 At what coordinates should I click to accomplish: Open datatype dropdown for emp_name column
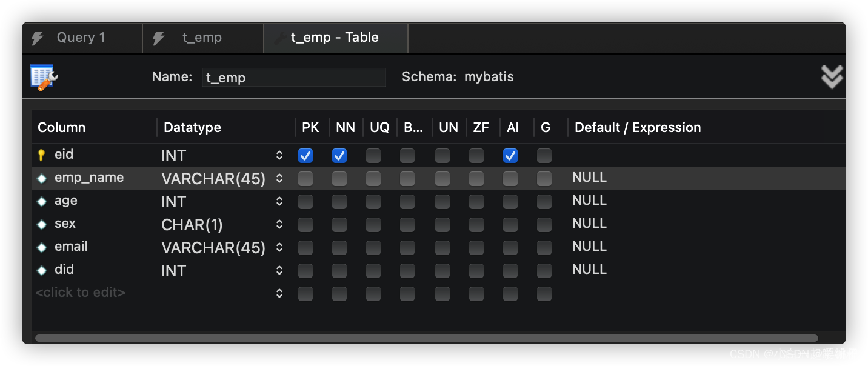[279, 178]
